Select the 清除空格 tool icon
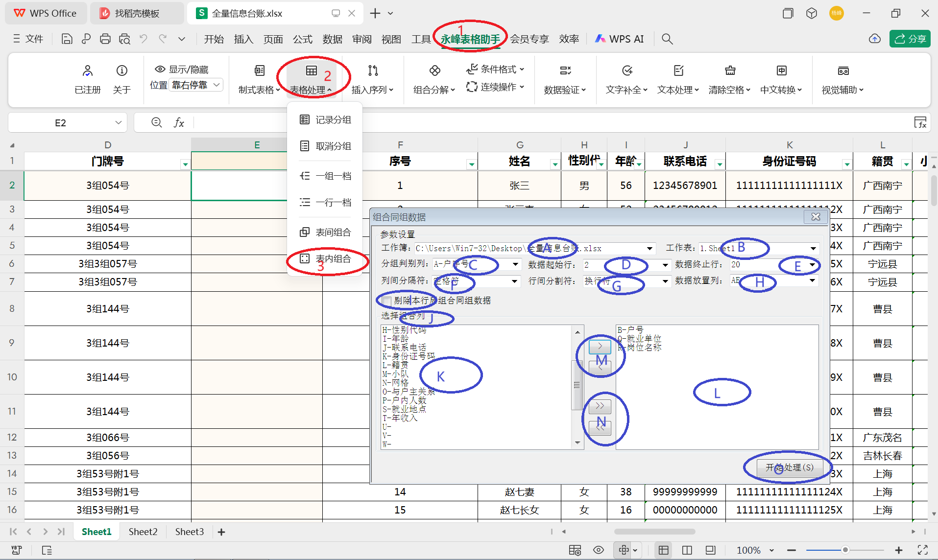 point(728,78)
